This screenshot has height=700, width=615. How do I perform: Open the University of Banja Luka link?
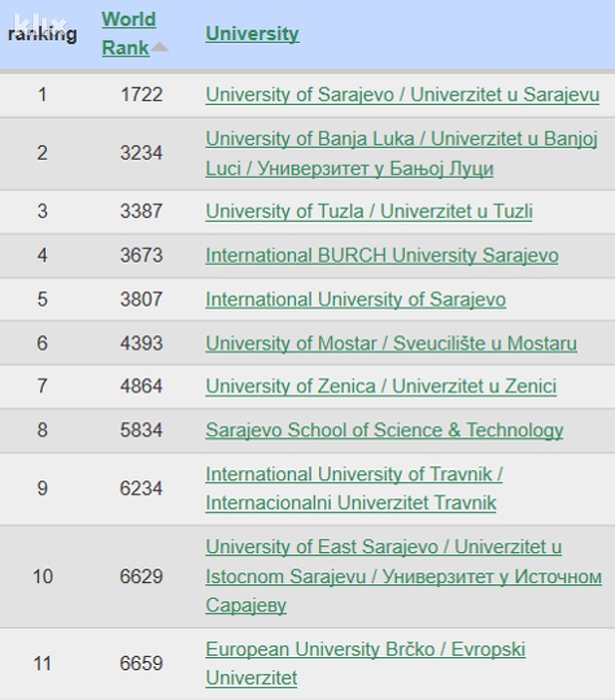pos(401,153)
